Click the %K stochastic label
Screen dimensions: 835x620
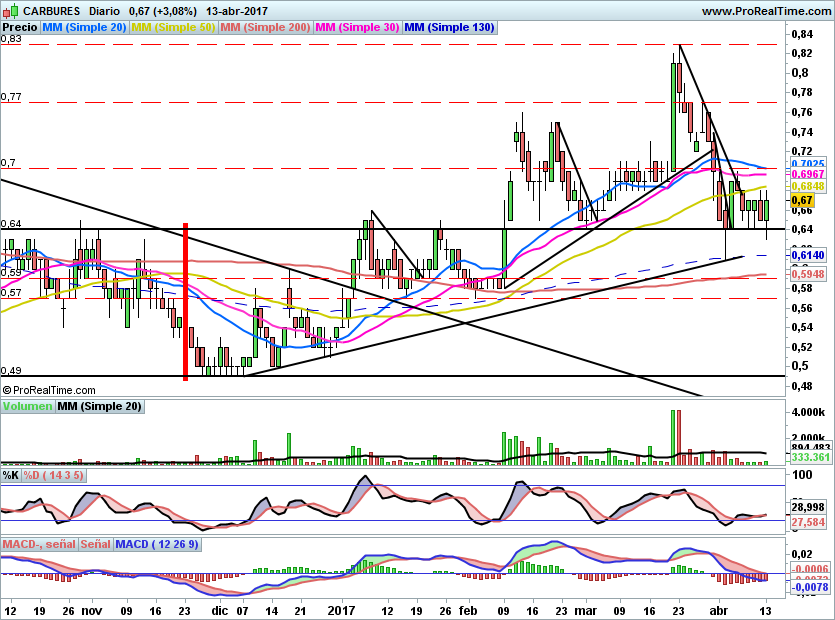coord(12,475)
